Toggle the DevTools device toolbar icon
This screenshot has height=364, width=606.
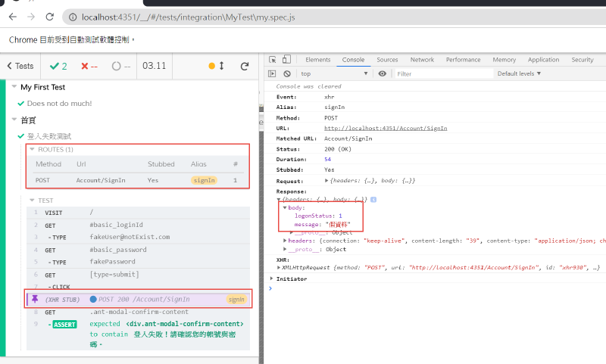click(x=287, y=60)
